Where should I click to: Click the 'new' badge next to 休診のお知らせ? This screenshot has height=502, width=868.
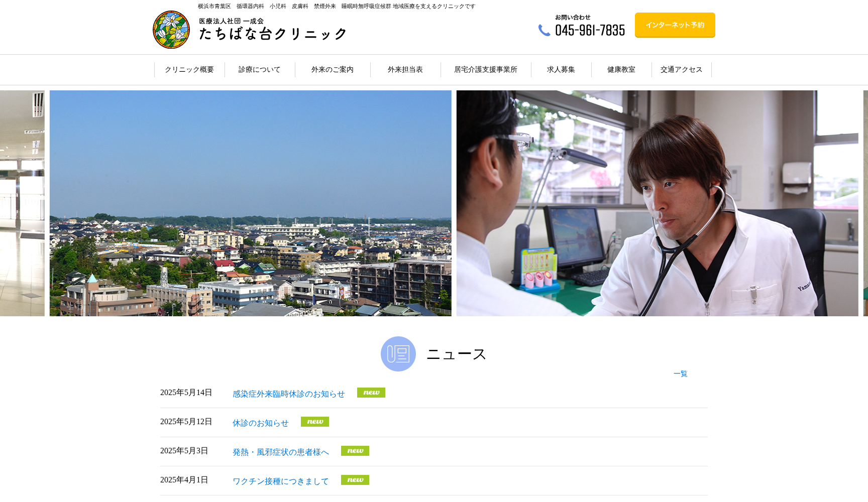tap(315, 422)
